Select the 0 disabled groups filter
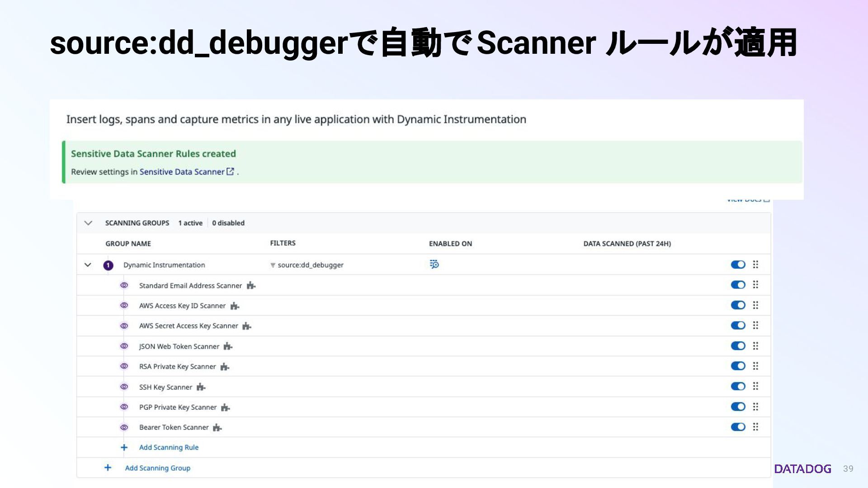 (x=228, y=223)
